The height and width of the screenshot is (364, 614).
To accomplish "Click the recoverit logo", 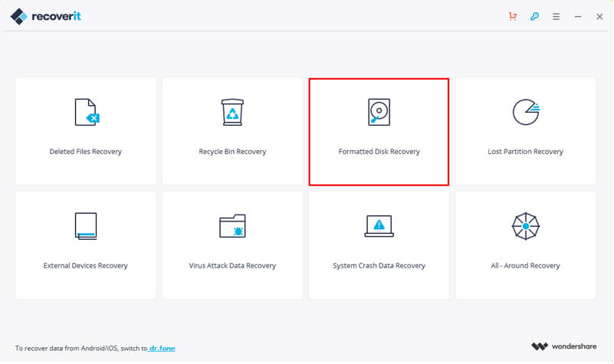I will [46, 16].
